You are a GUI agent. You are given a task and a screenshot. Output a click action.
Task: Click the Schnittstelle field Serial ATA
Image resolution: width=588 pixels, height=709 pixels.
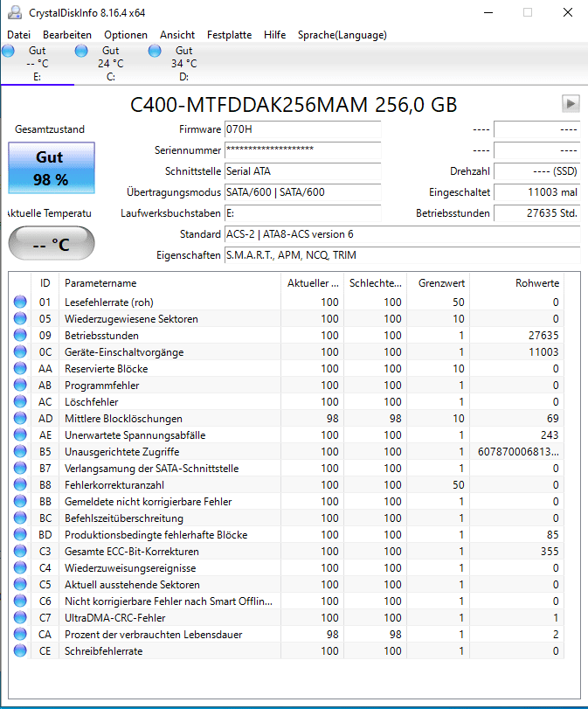pyautogui.click(x=303, y=171)
